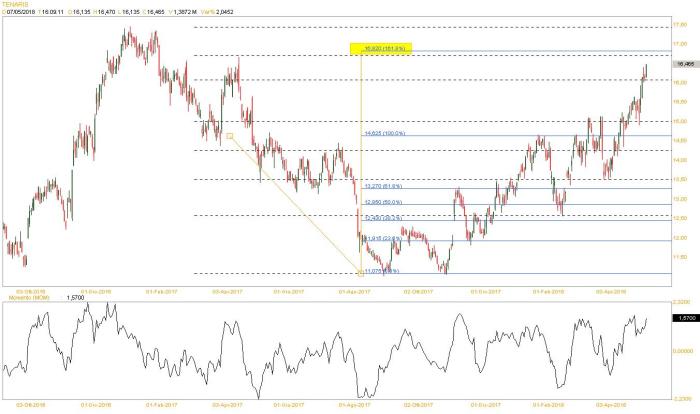Click the High value 16,470 in header
The width and height of the screenshot is (700, 414).
pyautogui.click(x=106, y=12)
